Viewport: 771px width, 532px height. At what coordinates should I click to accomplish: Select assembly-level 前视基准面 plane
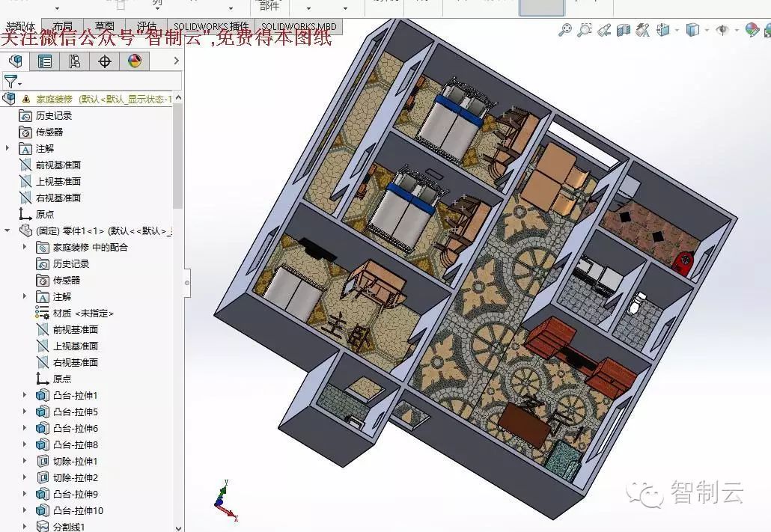pos(58,165)
